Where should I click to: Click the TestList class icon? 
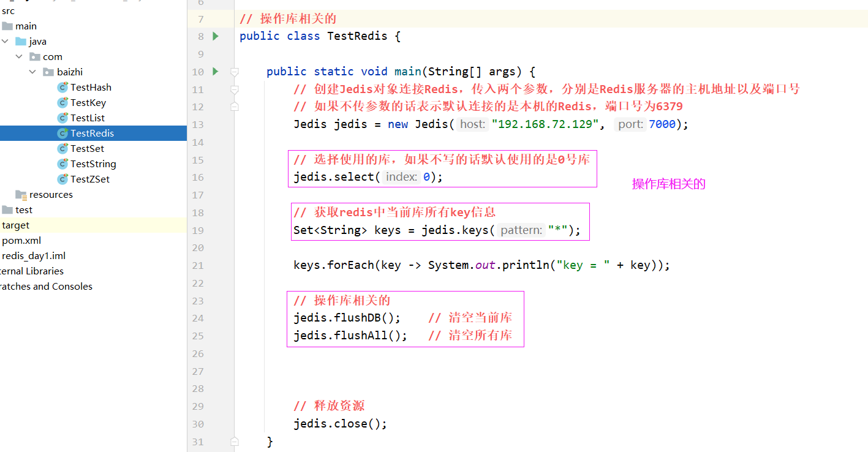[62, 118]
